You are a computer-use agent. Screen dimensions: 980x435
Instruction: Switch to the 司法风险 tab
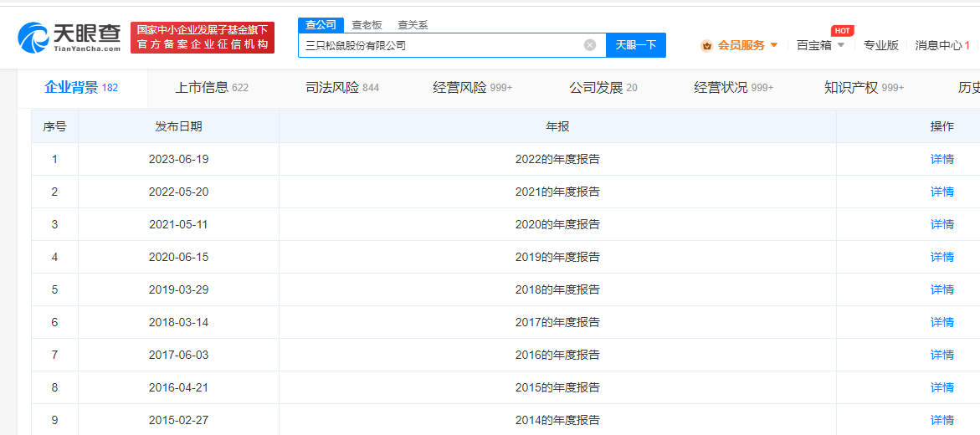pos(342,88)
